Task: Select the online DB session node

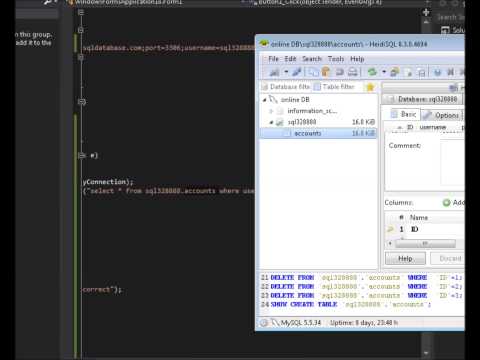Action: point(295,99)
